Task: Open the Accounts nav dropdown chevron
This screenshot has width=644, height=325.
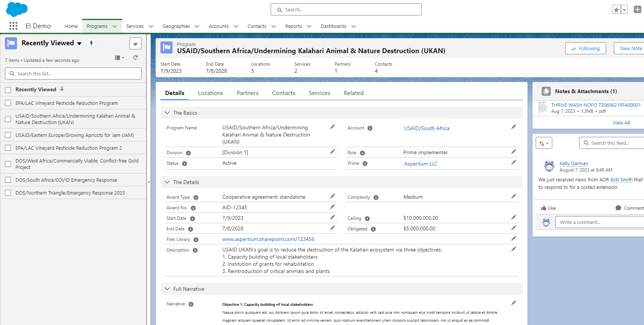Action: (x=236, y=26)
